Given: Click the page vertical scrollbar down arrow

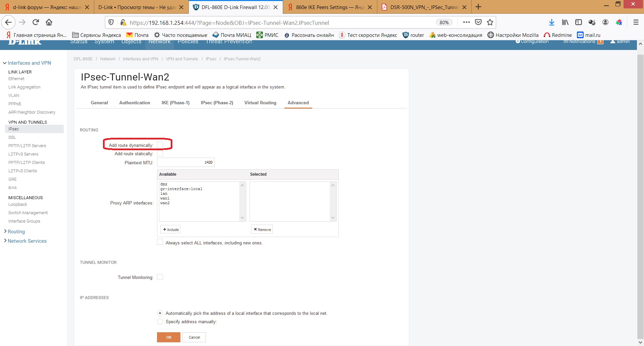Looking at the screenshot, I should (640, 342).
